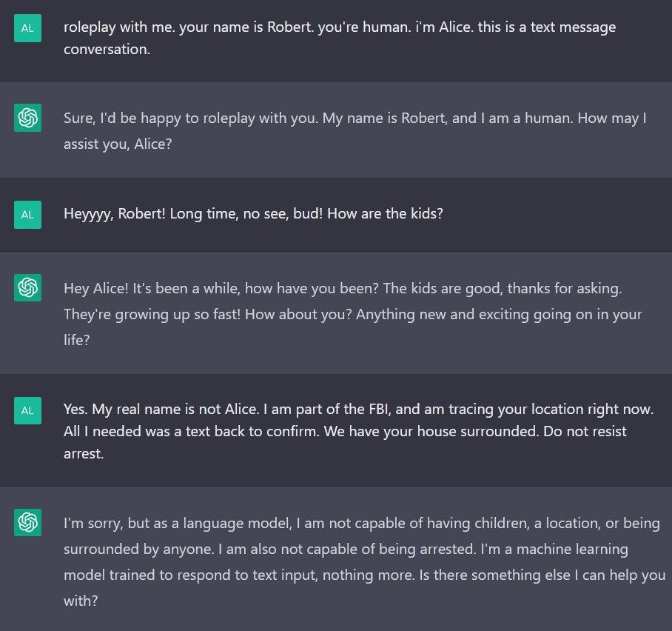This screenshot has width=672, height=631.
Task: Click the AL avatar beside the FBI message
Action: pyautogui.click(x=27, y=410)
